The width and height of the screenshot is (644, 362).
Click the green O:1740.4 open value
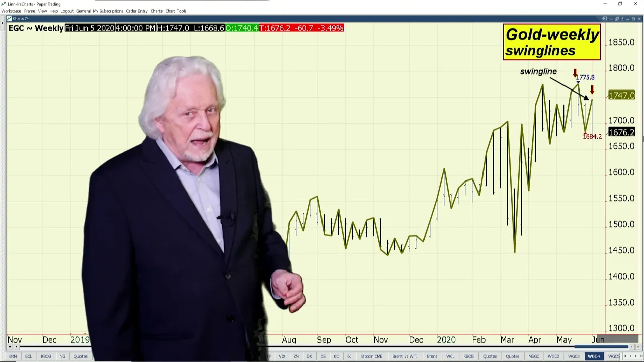[x=242, y=28]
